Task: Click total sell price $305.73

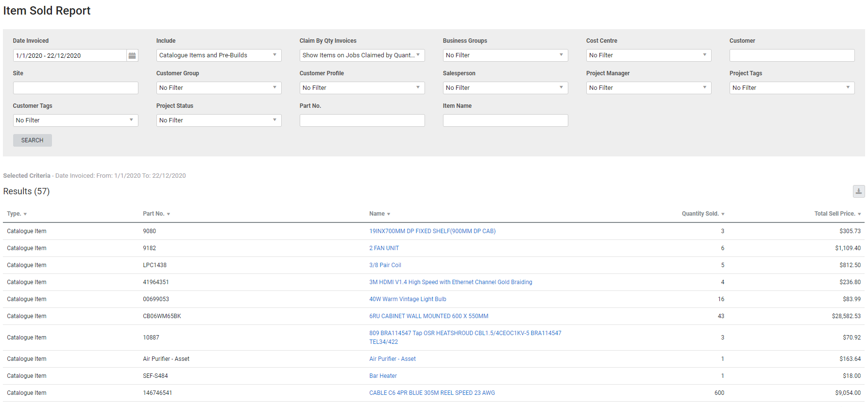Action: [850, 231]
